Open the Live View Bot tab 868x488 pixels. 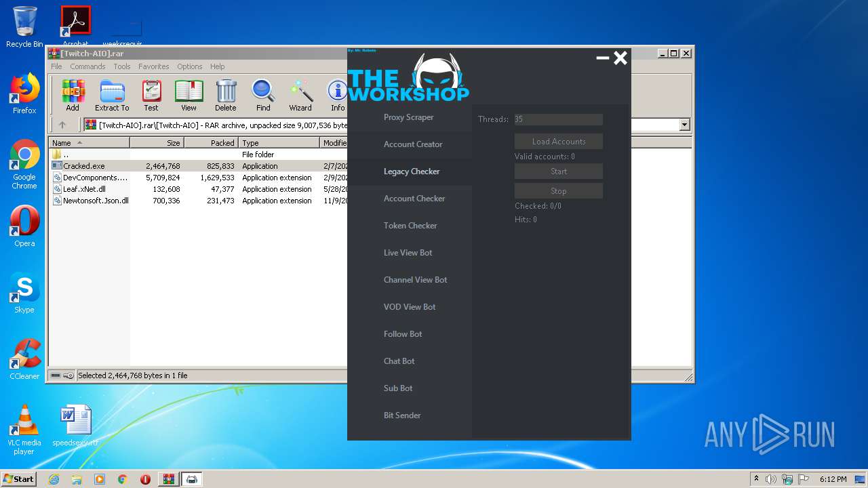click(x=410, y=253)
